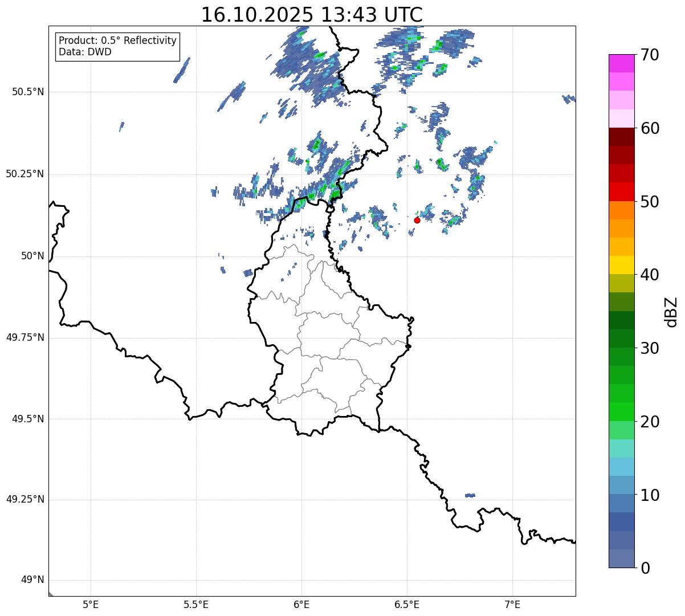Screen dimensions: 685x616
Task: Click the pale pink 61 dBZ colorbar band
Action: [x=621, y=119]
